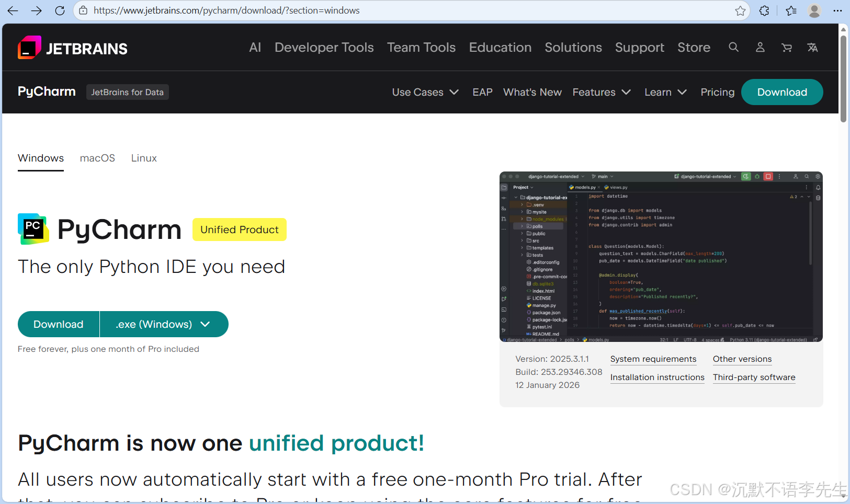Image resolution: width=850 pixels, height=504 pixels.
Task: Click the page vertical scrollbar thumb
Action: pyautogui.click(x=843, y=78)
